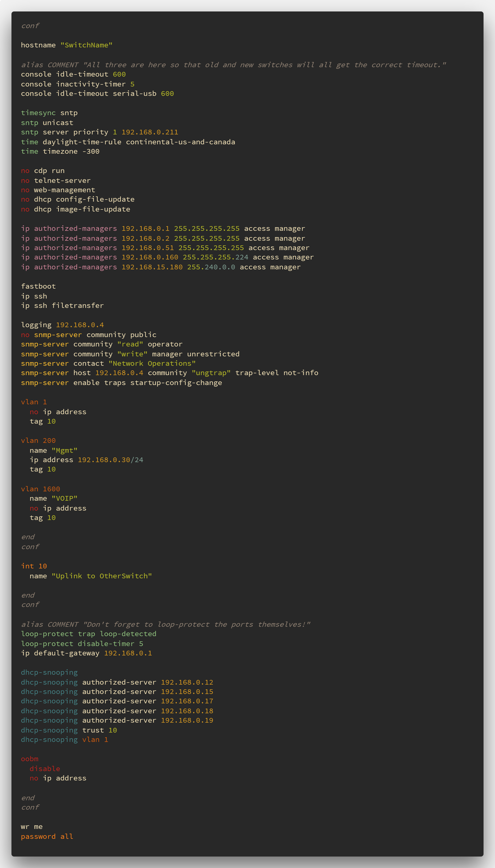
Task: Click 'console idle-timeout serial-usb 600' line
Action: pyautogui.click(x=98, y=94)
